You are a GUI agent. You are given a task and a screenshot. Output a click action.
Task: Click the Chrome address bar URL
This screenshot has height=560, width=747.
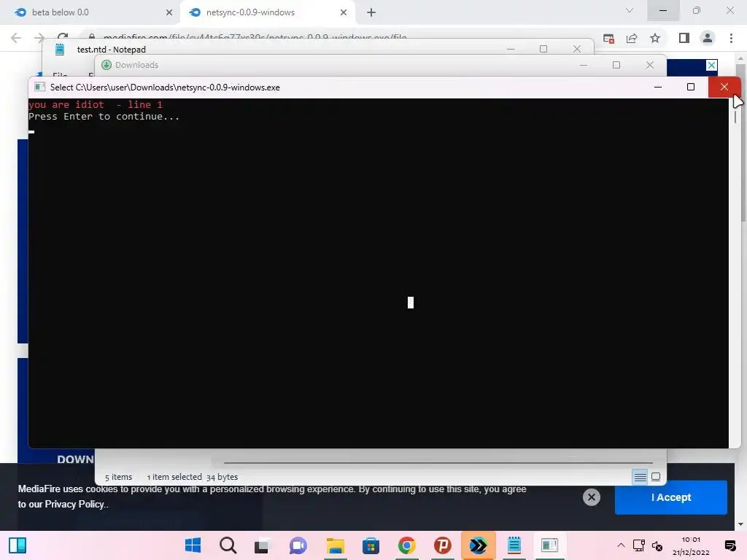(x=255, y=36)
